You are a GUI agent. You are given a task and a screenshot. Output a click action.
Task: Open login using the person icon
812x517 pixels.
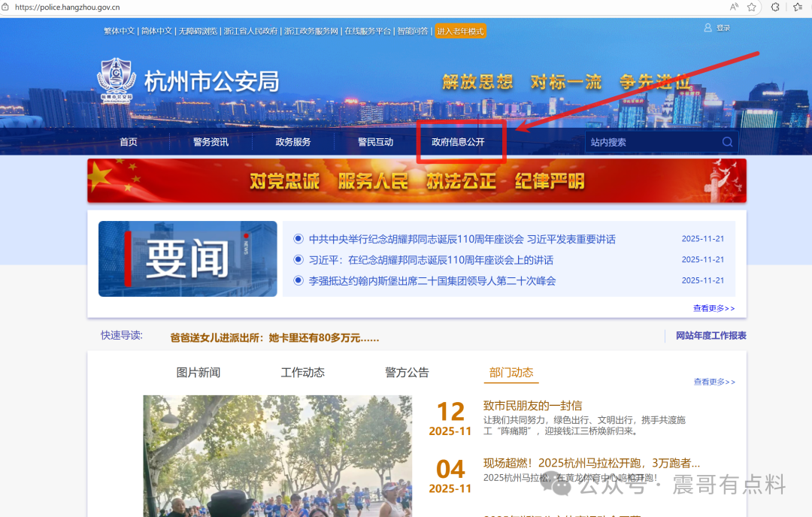707,27
